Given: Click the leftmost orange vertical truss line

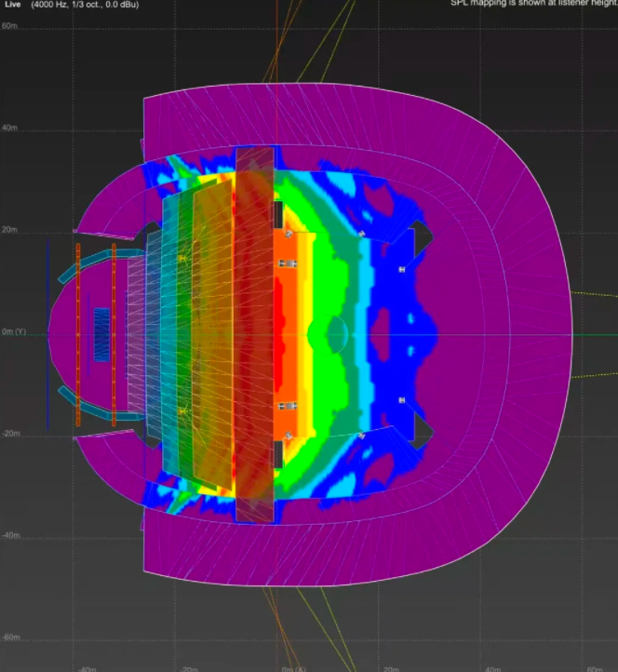Looking at the screenshot, I should [78, 335].
